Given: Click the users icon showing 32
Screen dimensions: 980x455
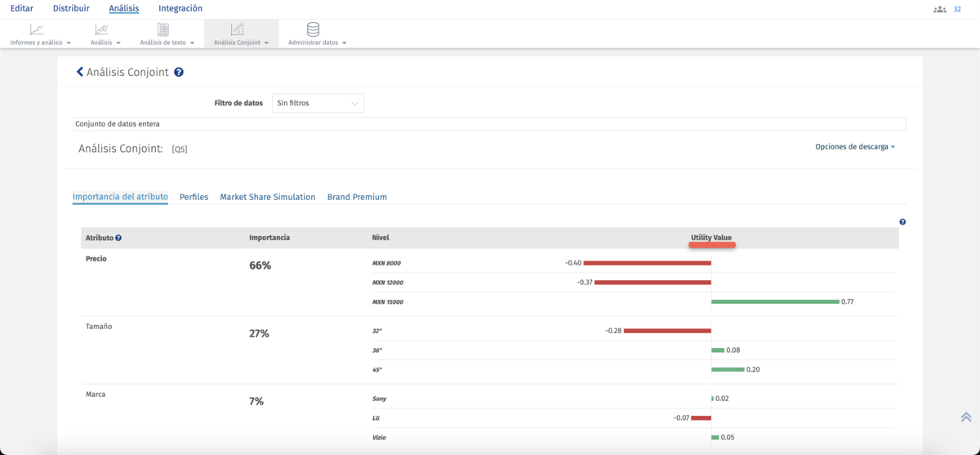Looking at the screenshot, I should tap(940, 9).
